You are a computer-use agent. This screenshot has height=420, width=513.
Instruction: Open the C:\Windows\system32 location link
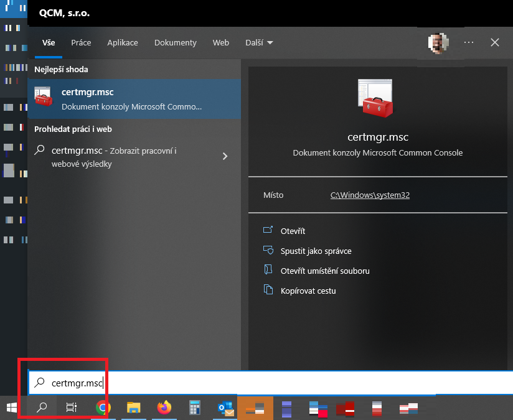click(370, 195)
